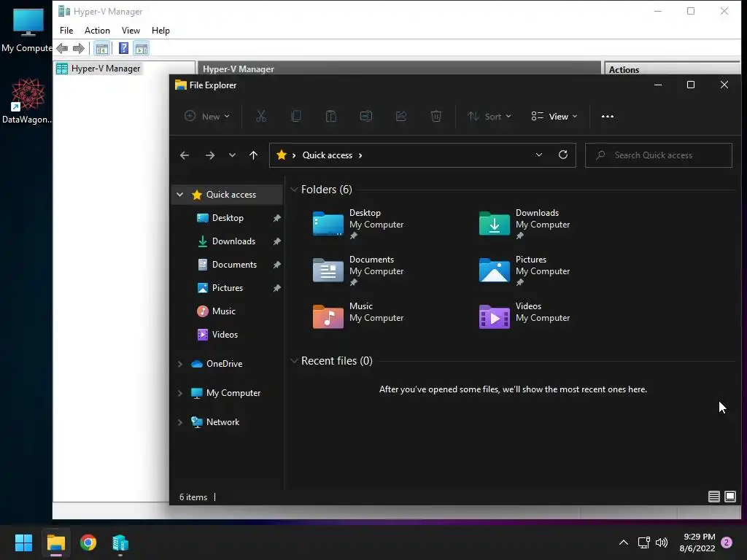Open the network icon in system tray
Image resolution: width=747 pixels, height=560 pixels.
click(x=643, y=542)
